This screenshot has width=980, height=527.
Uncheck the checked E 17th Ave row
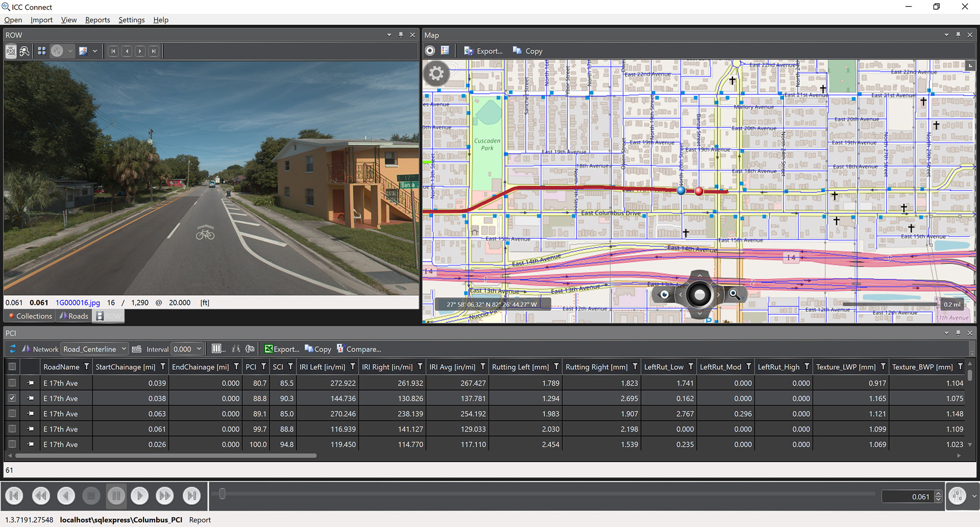[12, 398]
